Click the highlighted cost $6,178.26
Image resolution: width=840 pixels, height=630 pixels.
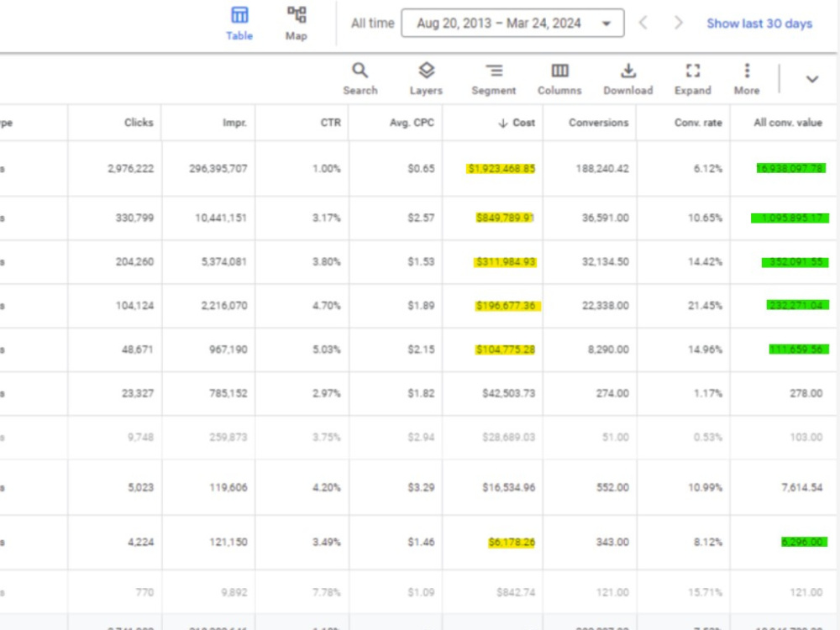pyautogui.click(x=512, y=543)
